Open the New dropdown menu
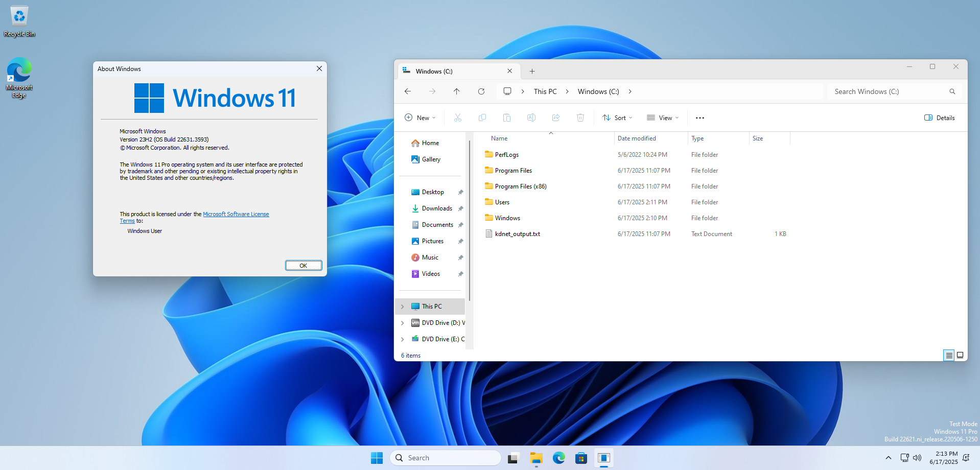This screenshot has height=470, width=980. coord(420,118)
